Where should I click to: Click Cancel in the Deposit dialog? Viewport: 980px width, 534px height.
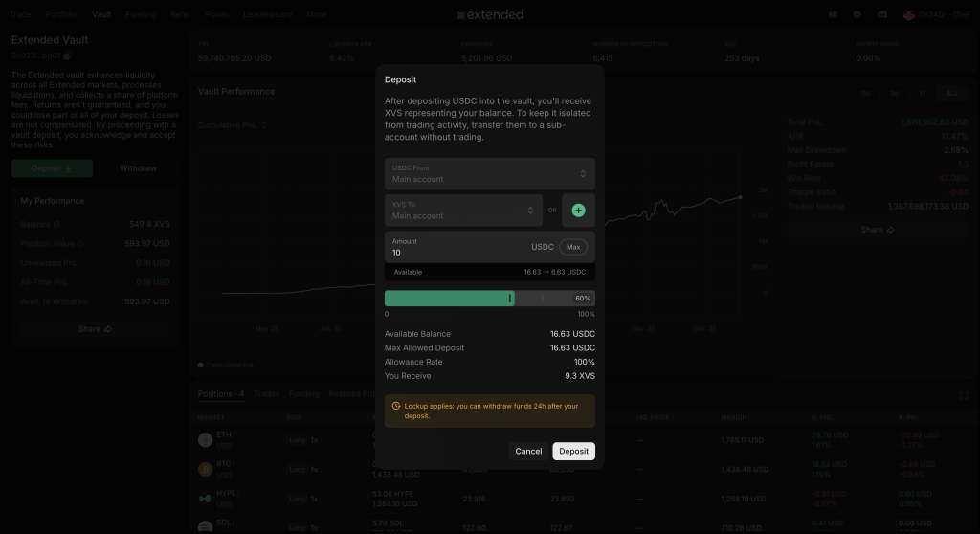pos(528,452)
